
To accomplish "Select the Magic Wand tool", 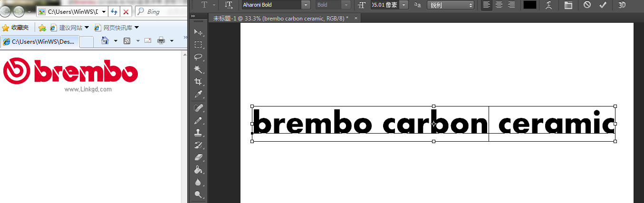I will 198,69.
